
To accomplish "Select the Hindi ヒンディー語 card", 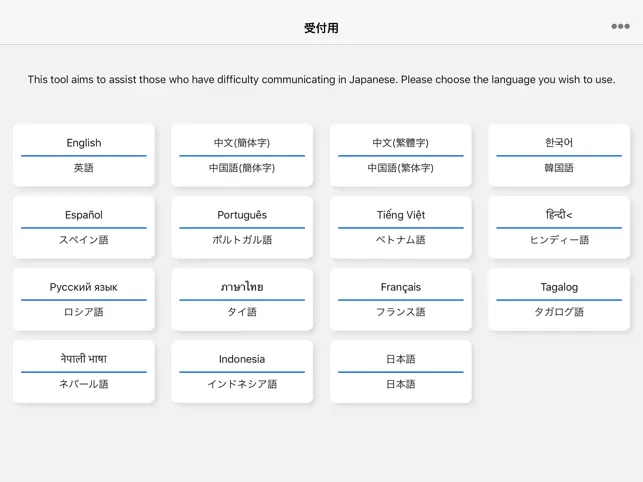I will [559, 227].
